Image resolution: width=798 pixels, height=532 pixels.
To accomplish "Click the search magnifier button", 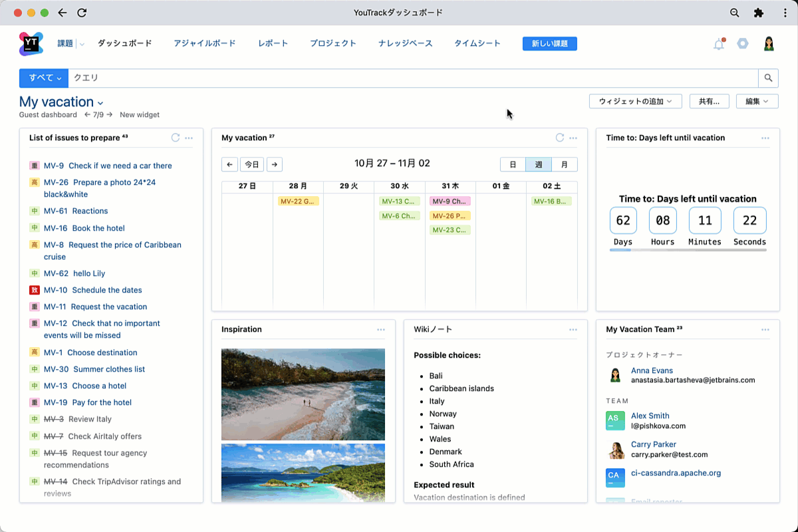I will [x=768, y=78].
